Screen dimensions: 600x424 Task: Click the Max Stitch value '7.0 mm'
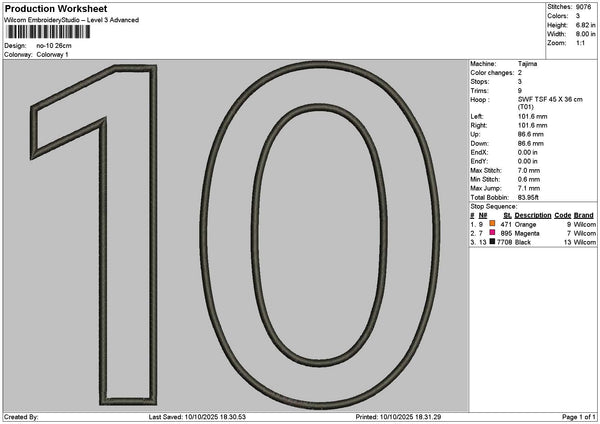[529, 171]
